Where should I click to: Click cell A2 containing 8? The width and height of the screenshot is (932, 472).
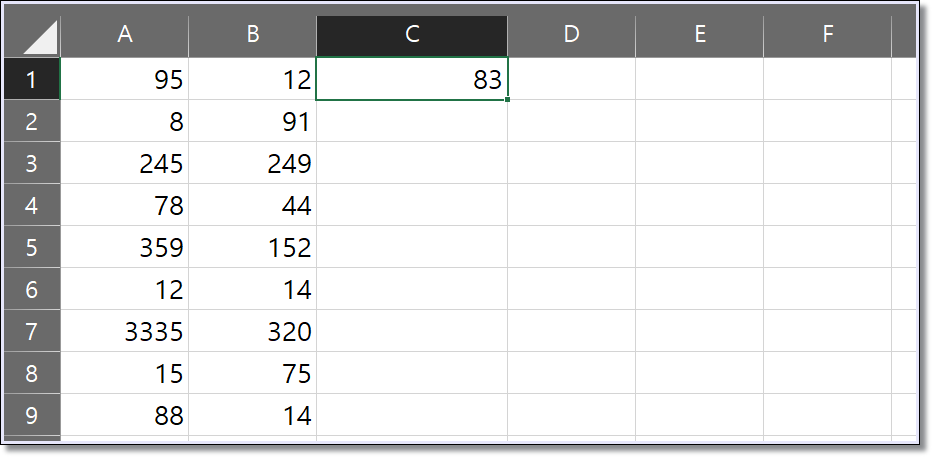[x=125, y=121]
